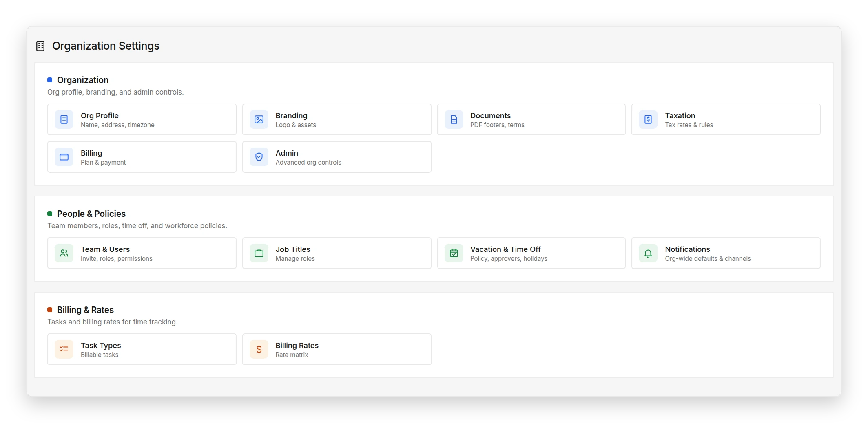This screenshot has height=423, width=868.
Task: Click the Team & Users people icon
Action: pyautogui.click(x=64, y=253)
